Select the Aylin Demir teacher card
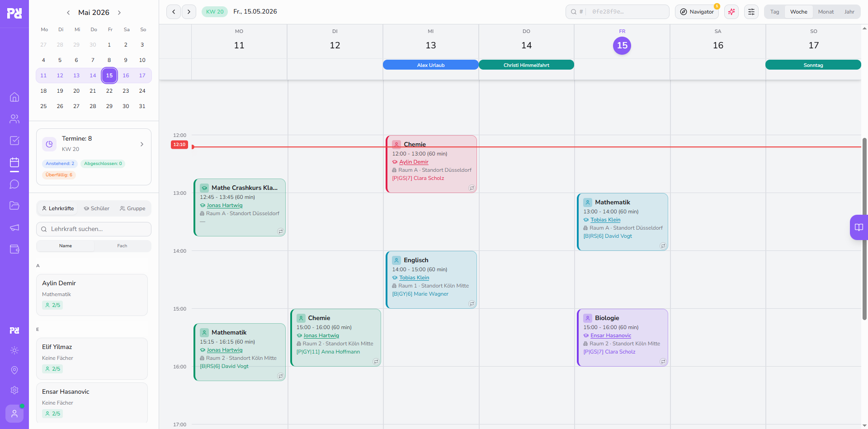868x429 pixels. pyautogui.click(x=92, y=295)
